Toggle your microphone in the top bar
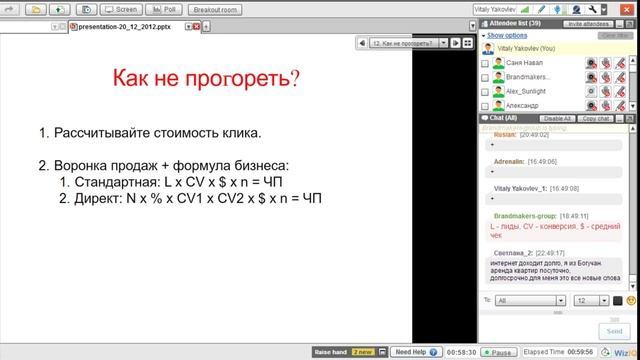Screen dimensions: 640x360 [557, 9]
